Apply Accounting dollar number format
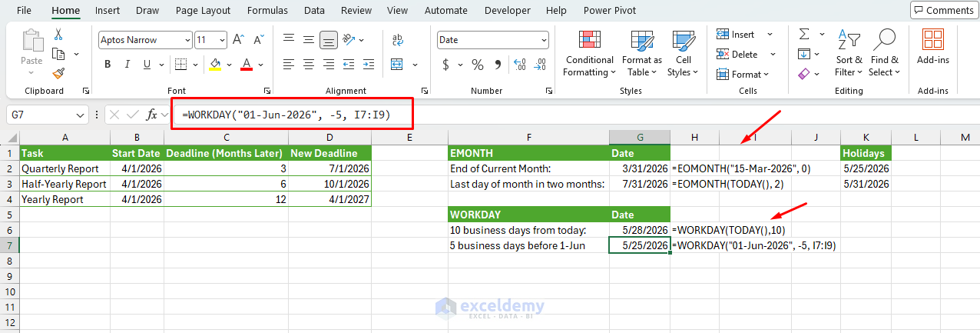Viewport: 980px width, 333px height. point(446,65)
